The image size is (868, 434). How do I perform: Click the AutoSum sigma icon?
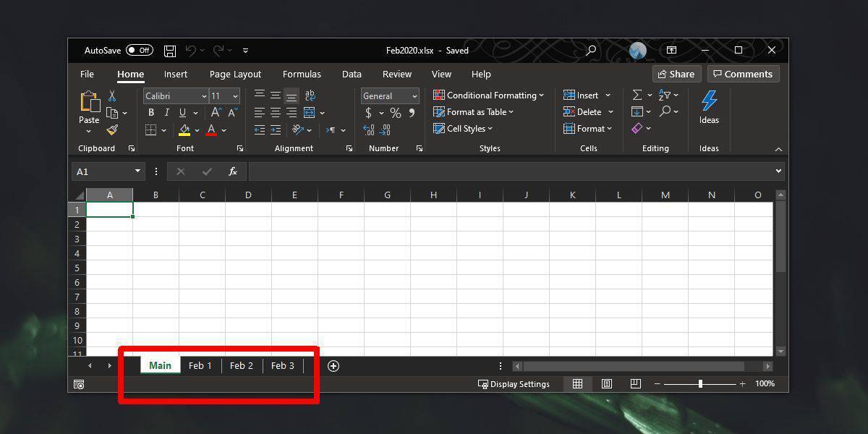[637, 95]
